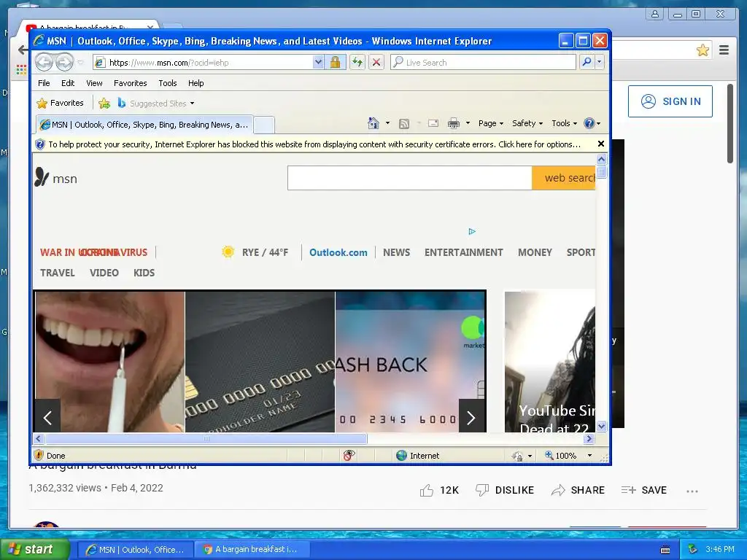Click the Print icon
This screenshot has width=747, height=560.
(454, 123)
